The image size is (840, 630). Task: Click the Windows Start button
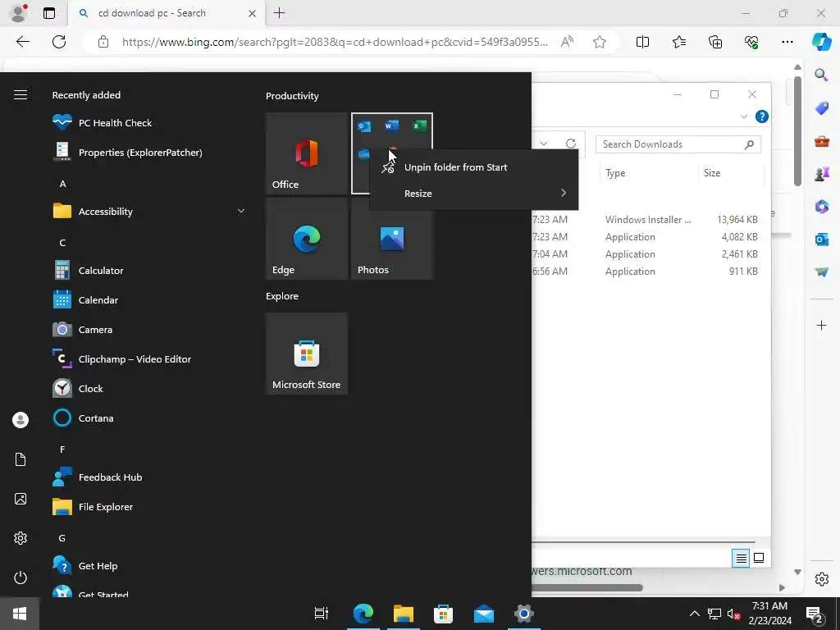20,614
